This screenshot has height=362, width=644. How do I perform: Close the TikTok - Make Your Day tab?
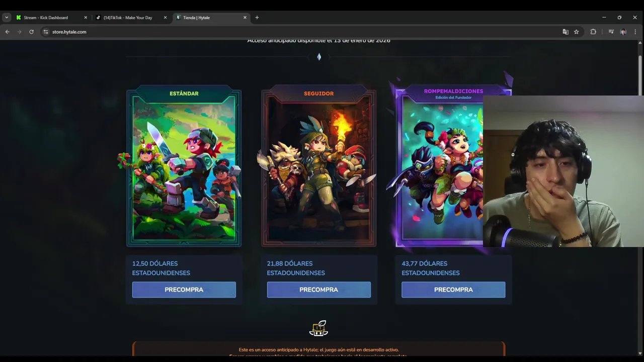coord(165,18)
